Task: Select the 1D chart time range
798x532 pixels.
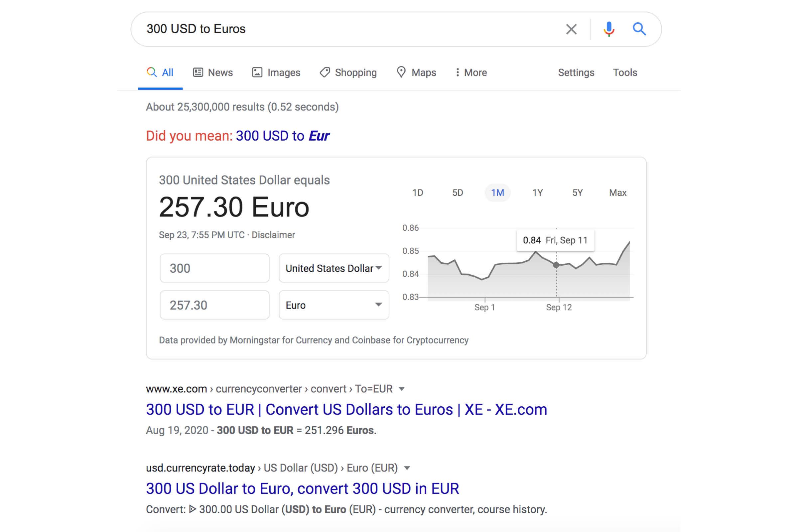Action: [418, 193]
